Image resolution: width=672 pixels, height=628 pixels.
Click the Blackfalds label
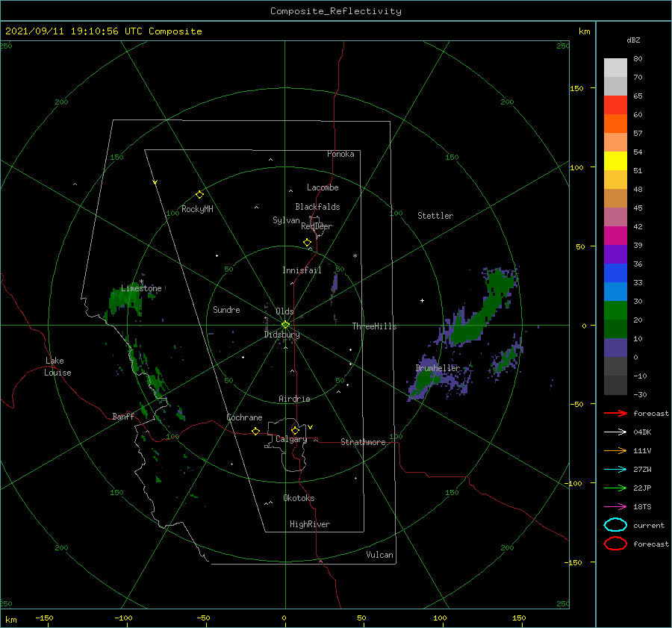point(317,207)
